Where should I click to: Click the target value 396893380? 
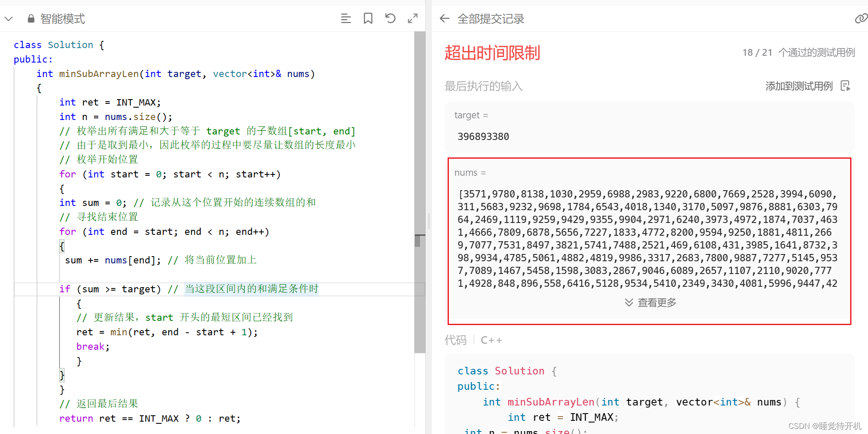483,137
